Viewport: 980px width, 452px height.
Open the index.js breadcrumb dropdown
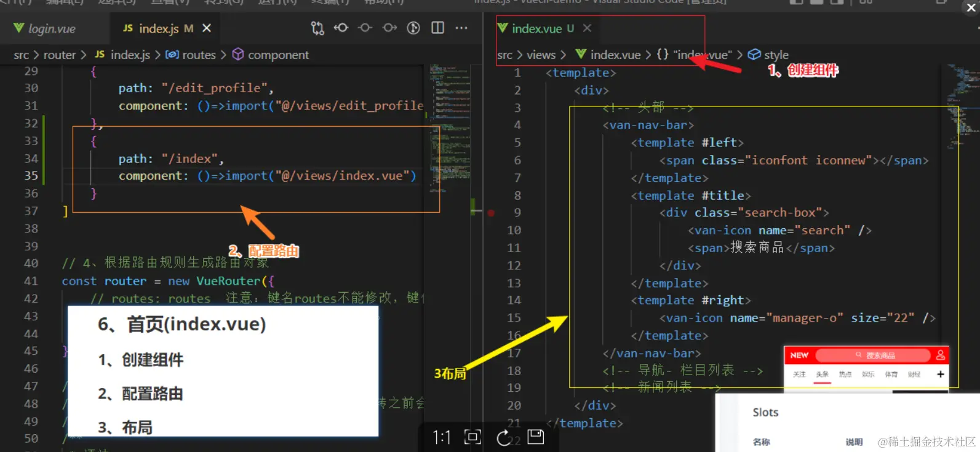122,55
